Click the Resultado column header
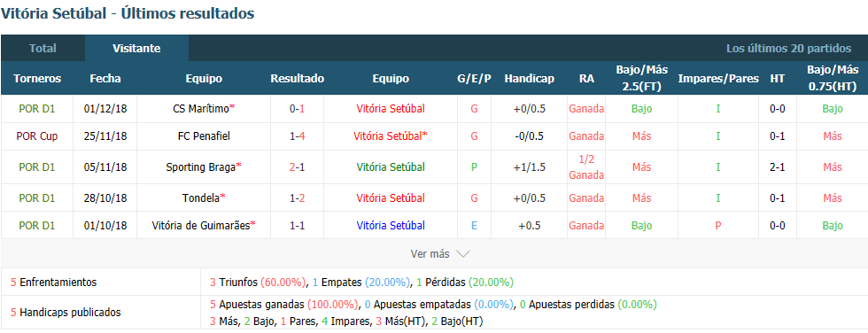868x333 pixels. tap(298, 79)
